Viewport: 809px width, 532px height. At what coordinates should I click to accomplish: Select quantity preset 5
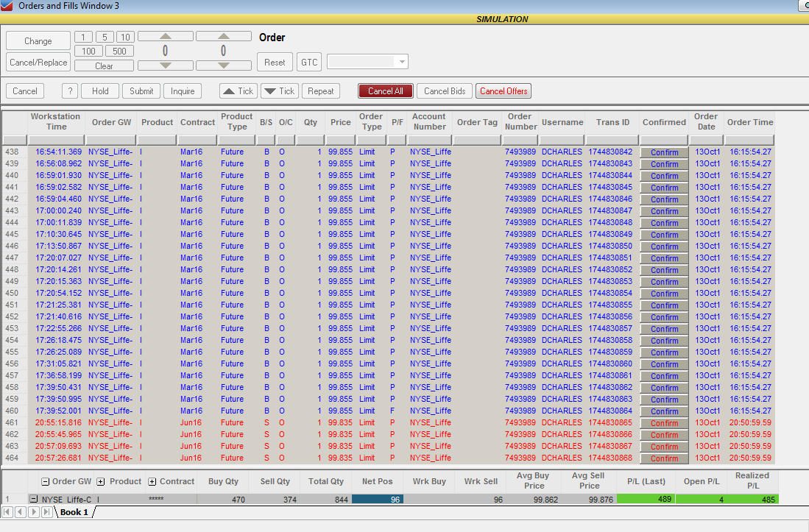(105, 37)
